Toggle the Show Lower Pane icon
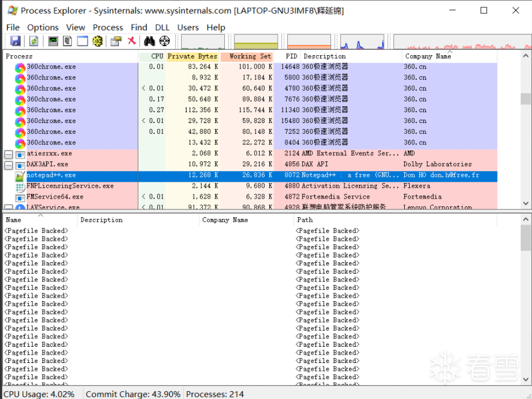532x399 pixels. point(82,41)
